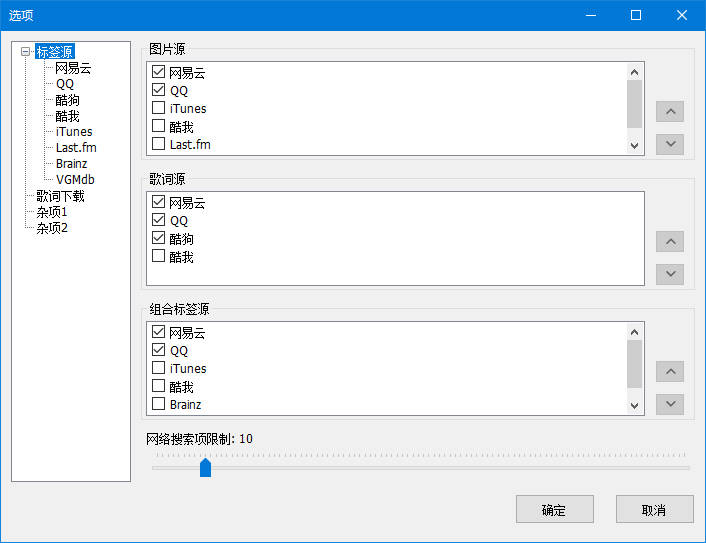Click move-down arrow for 歌词源 list
The height and width of the screenshot is (543, 706).
(670, 274)
